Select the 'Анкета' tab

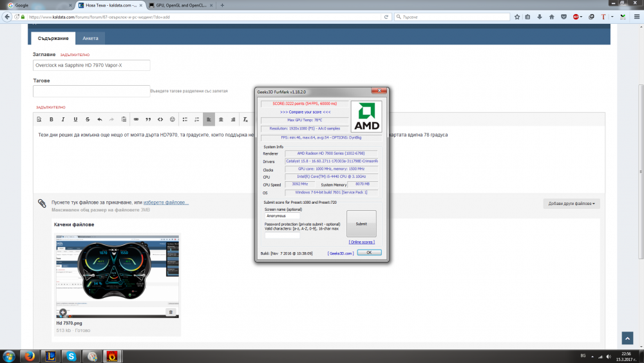[90, 38]
